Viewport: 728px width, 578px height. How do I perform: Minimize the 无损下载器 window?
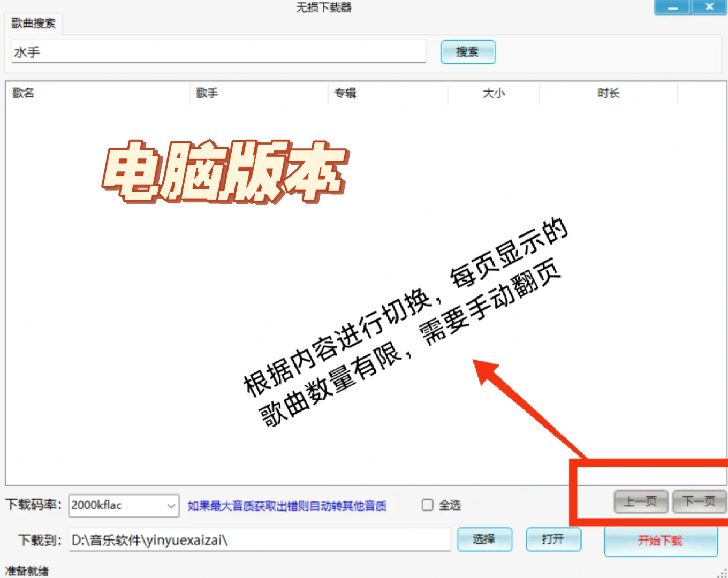[x=672, y=7]
